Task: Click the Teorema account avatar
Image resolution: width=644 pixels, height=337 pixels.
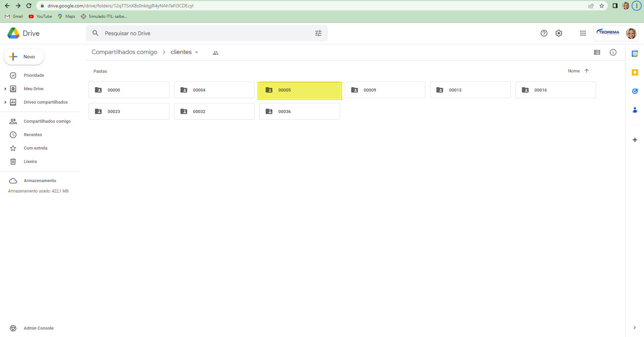Action: [631, 33]
